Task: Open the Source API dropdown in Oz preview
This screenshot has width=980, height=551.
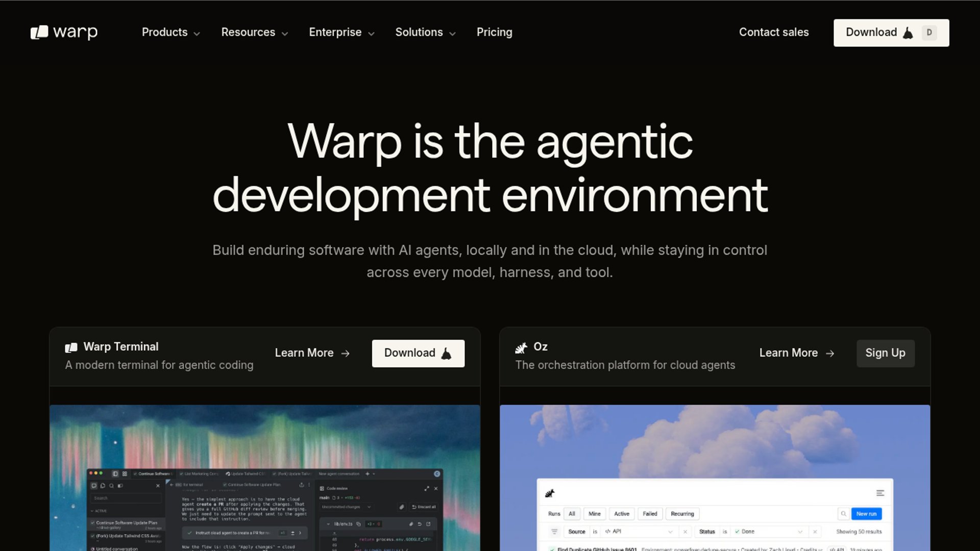Action: [640, 532]
